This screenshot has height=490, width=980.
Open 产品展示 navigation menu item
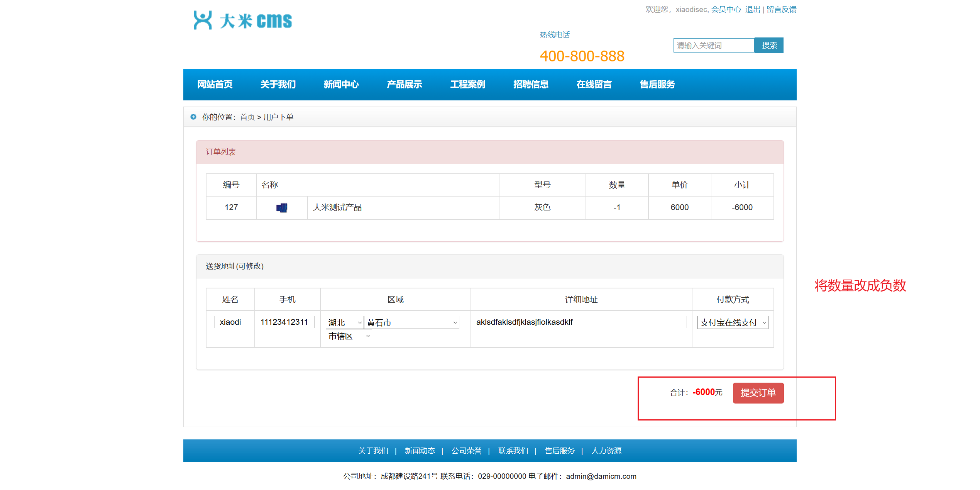tap(404, 85)
